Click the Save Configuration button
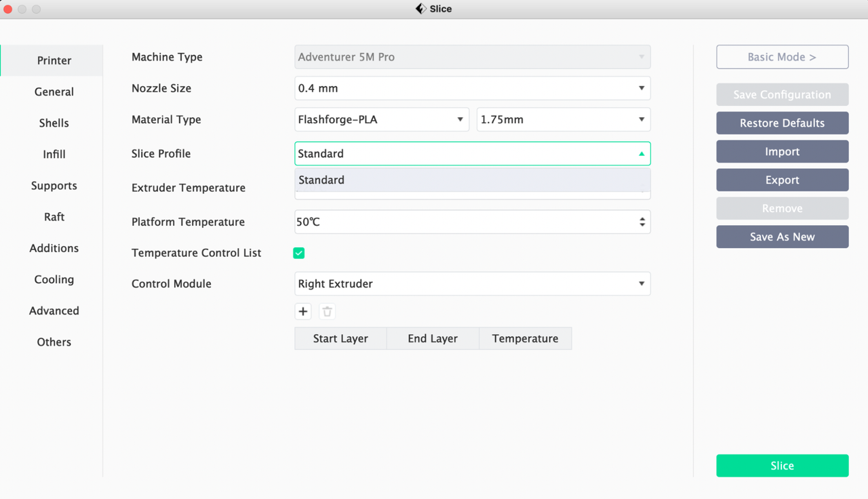 [x=782, y=94]
